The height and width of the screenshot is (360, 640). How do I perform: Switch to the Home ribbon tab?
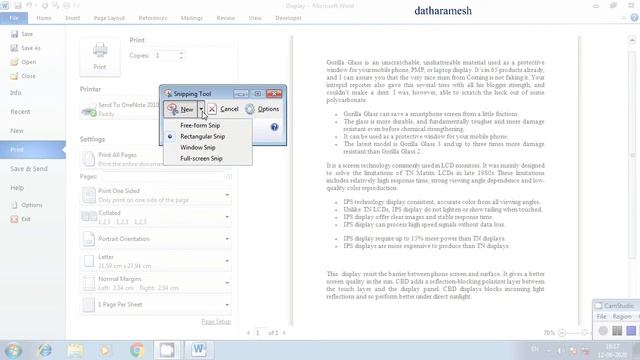pyautogui.click(x=44, y=18)
